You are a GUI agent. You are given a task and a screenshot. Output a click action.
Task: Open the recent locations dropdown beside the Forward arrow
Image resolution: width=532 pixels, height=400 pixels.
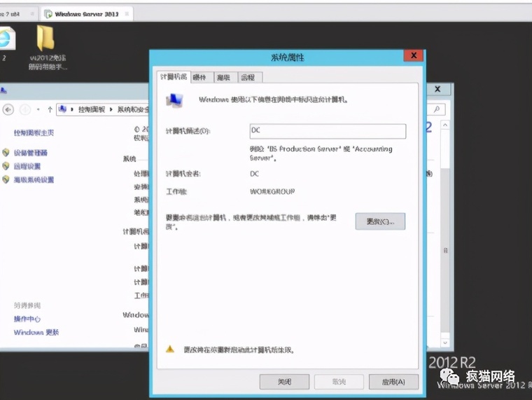38,110
